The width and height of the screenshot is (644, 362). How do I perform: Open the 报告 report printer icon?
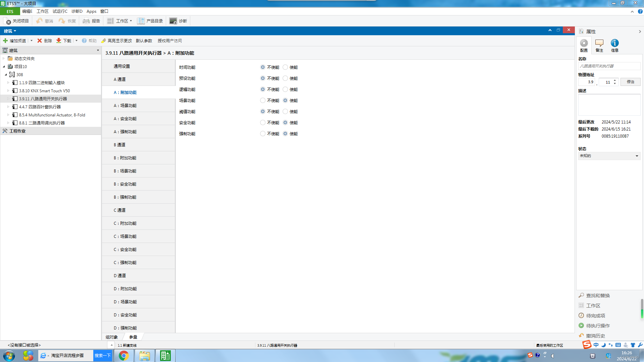(86, 21)
